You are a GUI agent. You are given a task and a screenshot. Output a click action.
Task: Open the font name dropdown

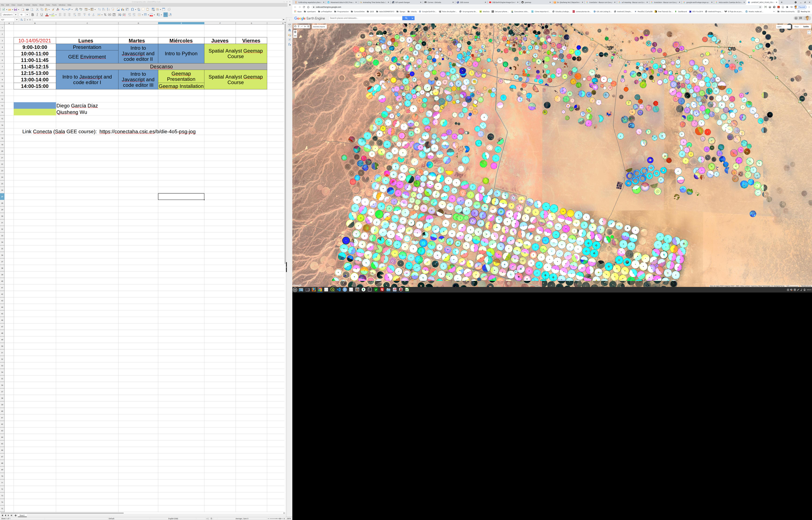point(16,15)
